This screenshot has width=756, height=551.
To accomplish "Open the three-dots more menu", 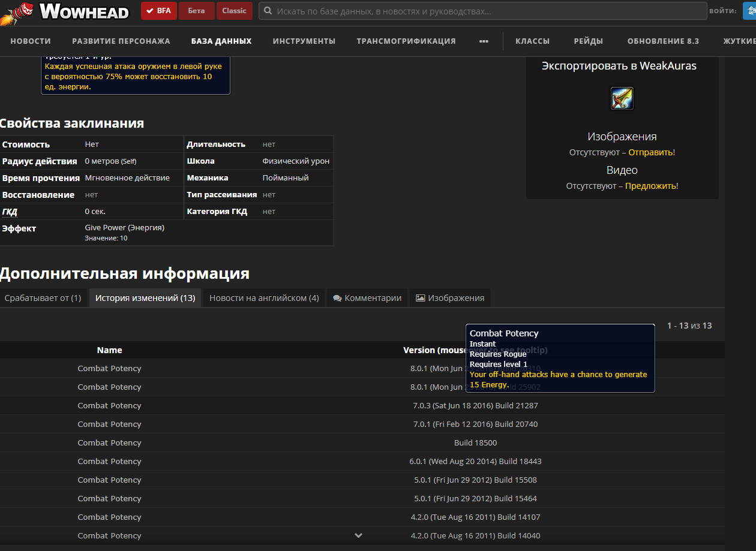I will point(484,41).
